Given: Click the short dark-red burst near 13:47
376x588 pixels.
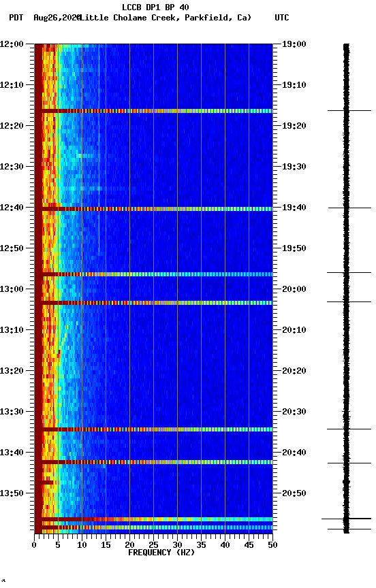Looking at the screenshot, I should tap(49, 483).
